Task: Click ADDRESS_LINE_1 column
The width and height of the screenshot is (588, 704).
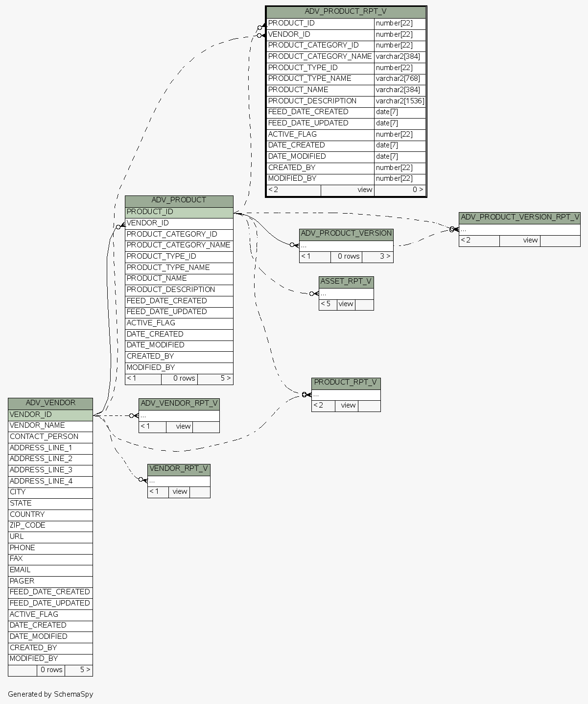Action: 50,448
